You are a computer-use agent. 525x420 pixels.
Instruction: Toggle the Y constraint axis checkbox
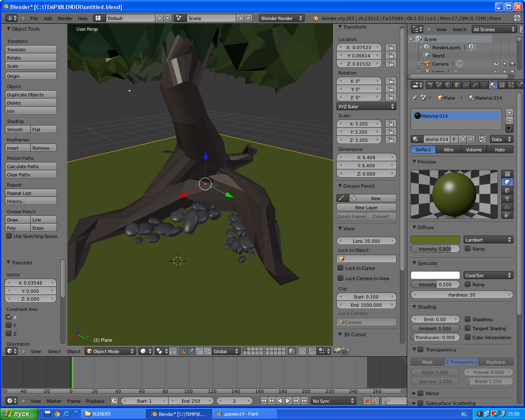[9, 325]
